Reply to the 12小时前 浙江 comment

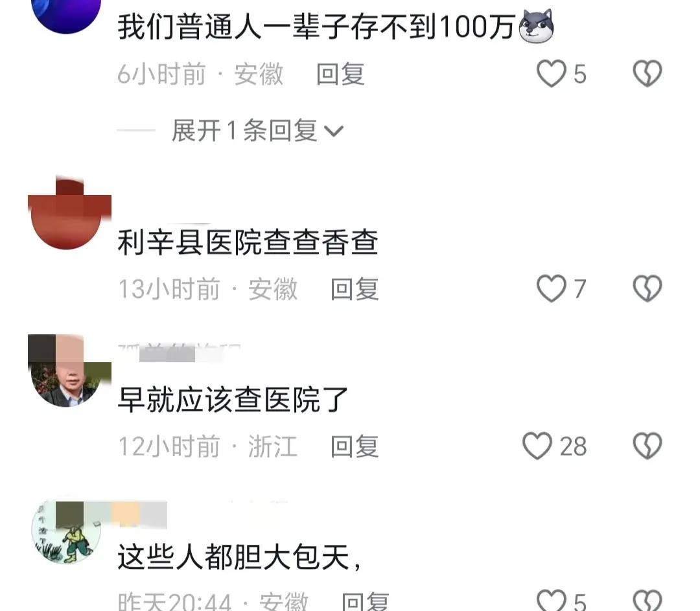pyautogui.click(x=355, y=446)
